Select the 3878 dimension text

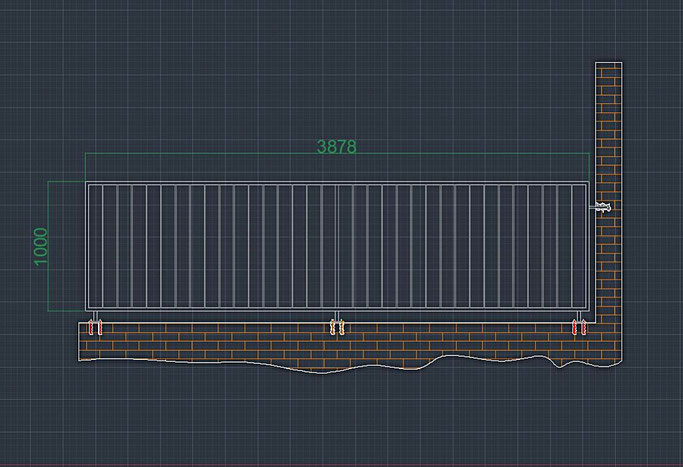[x=336, y=146]
